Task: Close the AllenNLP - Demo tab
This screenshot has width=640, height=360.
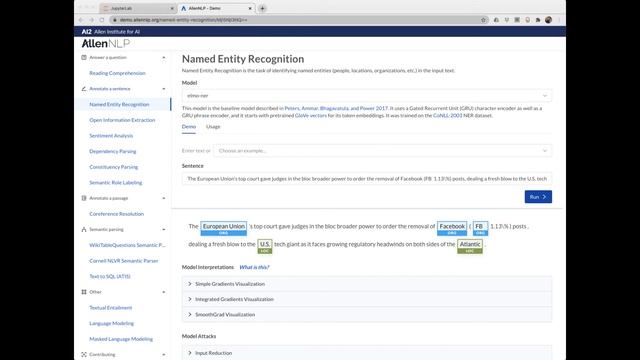Action: (250, 8)
